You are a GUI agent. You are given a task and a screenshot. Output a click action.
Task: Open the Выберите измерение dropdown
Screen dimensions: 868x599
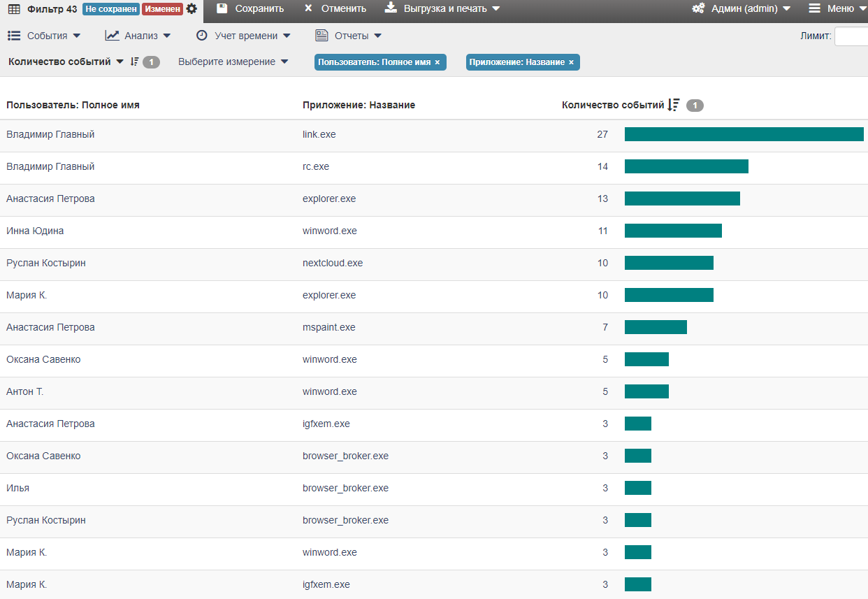point(233,62)
